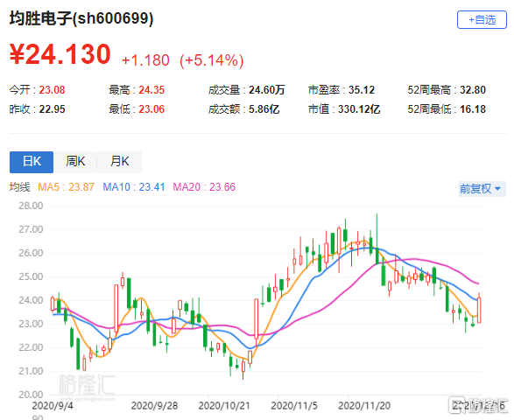This screenshot has width=514, height=420.
Task: Switch to 周K weekly chart tab
Action: tap(75, 162)
